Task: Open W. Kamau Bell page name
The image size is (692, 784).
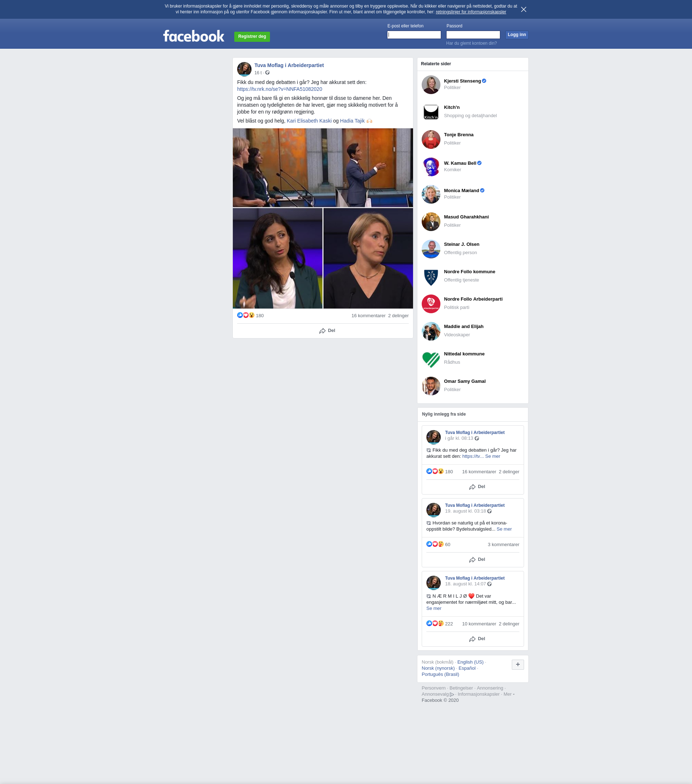Action: coord(460,163)
